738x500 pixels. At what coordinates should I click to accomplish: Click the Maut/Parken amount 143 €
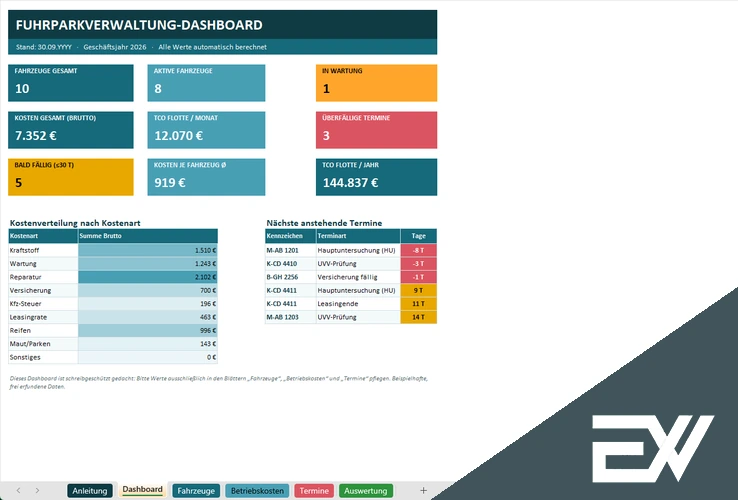click(x=208, y=344)
